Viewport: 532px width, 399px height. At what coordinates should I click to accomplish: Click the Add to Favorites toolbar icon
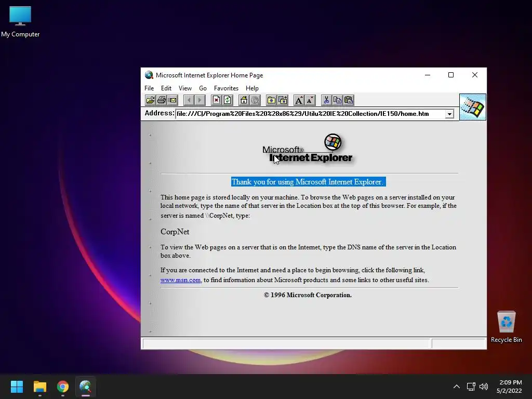pos(283,100)
